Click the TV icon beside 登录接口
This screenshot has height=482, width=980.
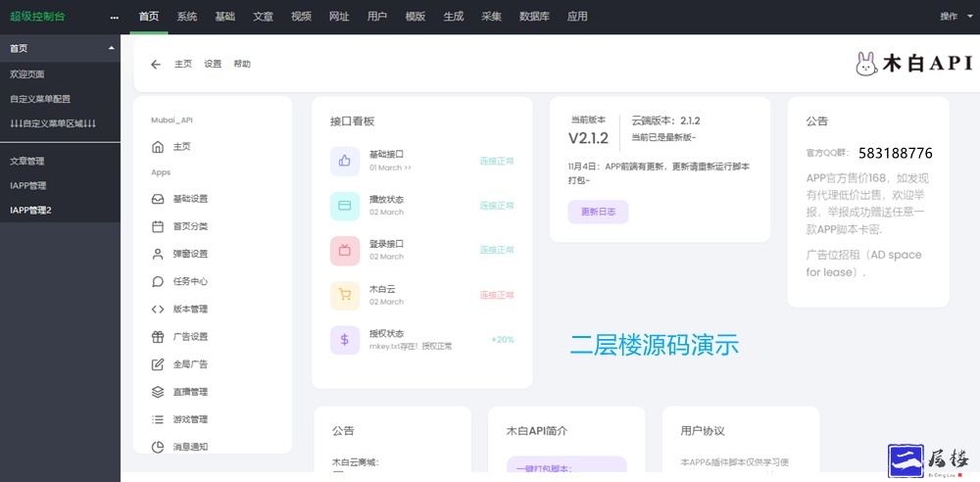pyautogui.click(x=344, y=250)
